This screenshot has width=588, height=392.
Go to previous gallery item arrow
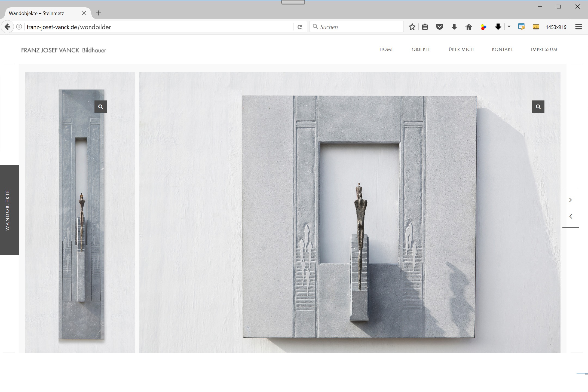click(571, 216)
